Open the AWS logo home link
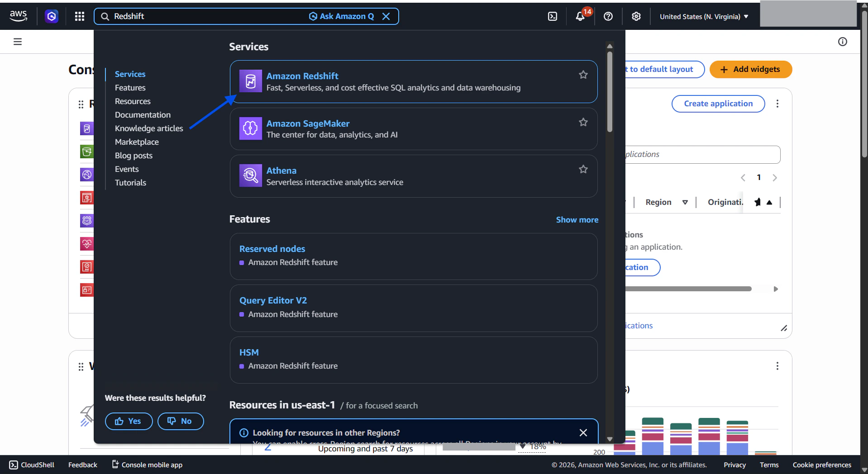 point(18,16)
